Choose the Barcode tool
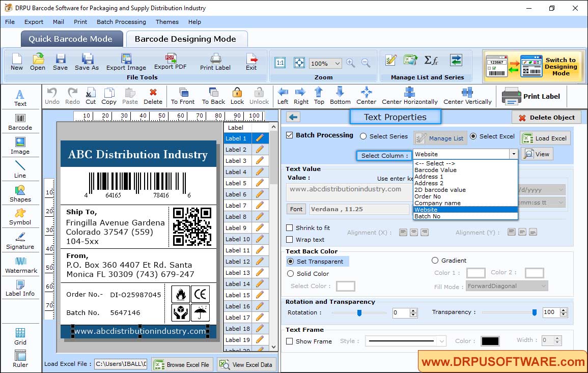Image resolution: width=588 pixels, height=373 pixels. click(20, 122)
